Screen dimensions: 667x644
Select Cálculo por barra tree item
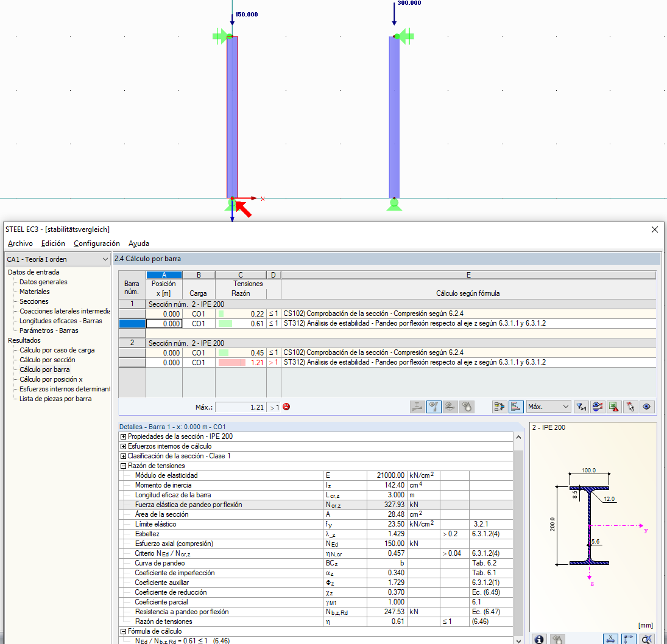click(44, 370)
